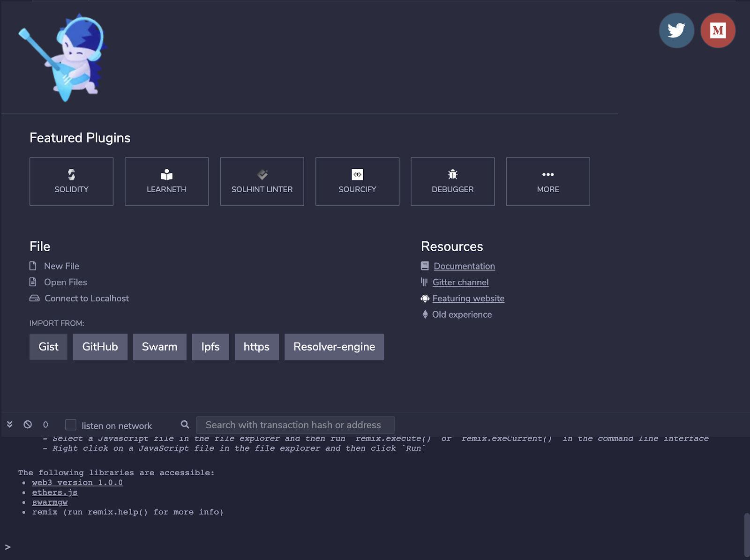Click the IMPORT FROM label
The height and width of the screenshot is (560, 750).
(x=57, y=323)
